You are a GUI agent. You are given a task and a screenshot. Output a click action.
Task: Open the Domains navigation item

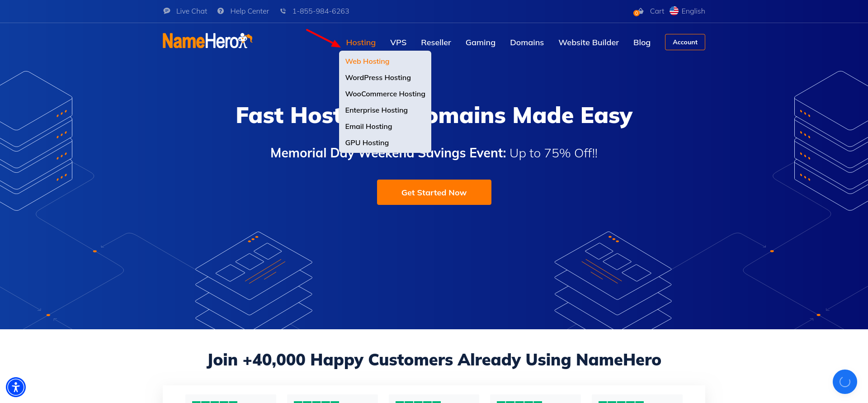coord(527,43)
